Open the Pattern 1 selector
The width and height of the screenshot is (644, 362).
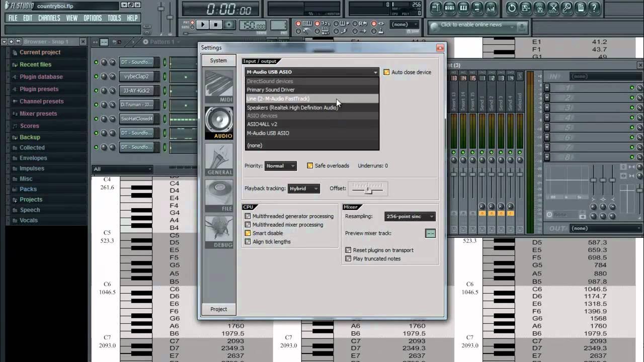pyautogui.click(x=162, y=42)
